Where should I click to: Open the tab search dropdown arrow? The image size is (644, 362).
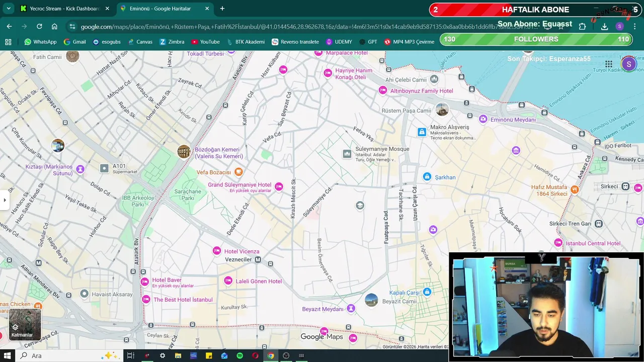click(9, 9)
